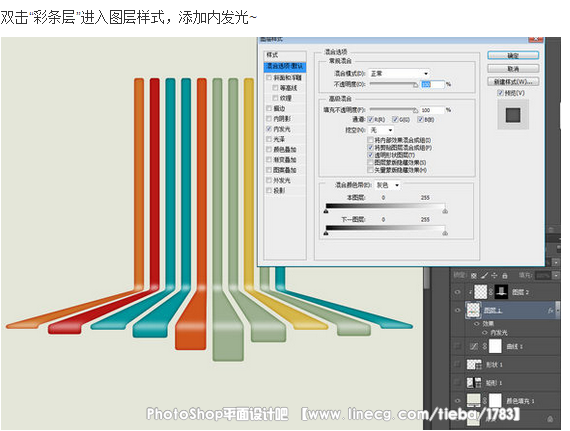Screen dimensions: 570x431
Task: Open the 图案叠加 pattern overlay settings
Action: coord(285,170)
